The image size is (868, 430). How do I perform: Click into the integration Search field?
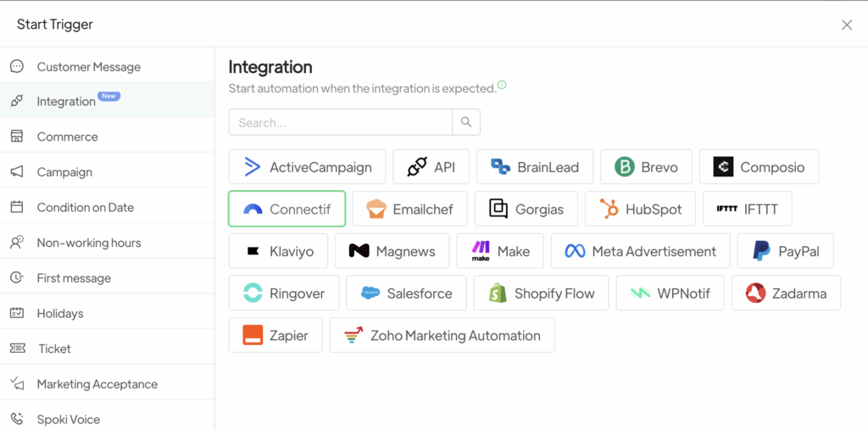point(340,122)
